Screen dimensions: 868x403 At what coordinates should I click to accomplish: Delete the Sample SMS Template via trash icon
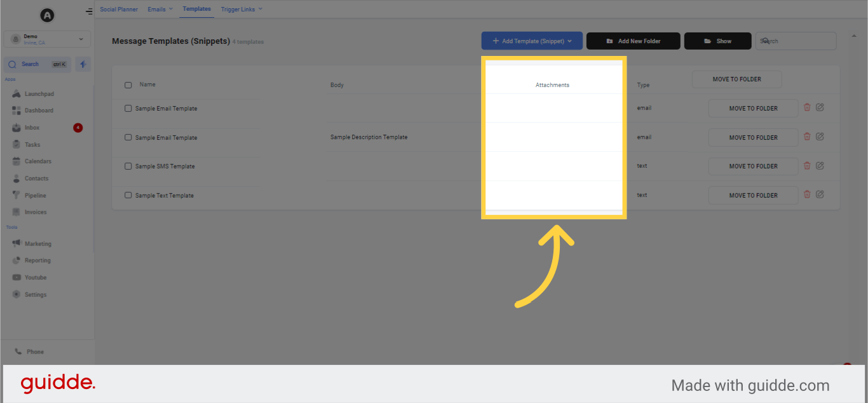tap(807, 165)
